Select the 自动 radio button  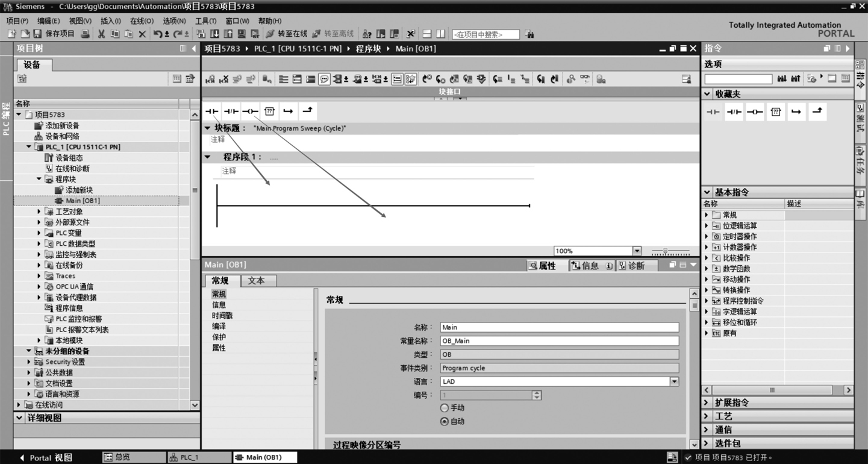point(445,421)
